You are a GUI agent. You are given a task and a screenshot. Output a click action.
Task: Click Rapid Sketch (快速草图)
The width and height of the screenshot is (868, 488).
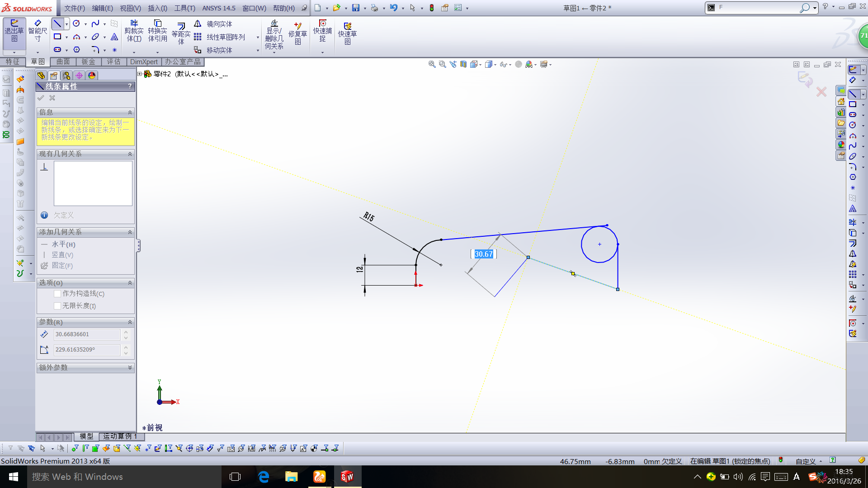click(347, 33)
